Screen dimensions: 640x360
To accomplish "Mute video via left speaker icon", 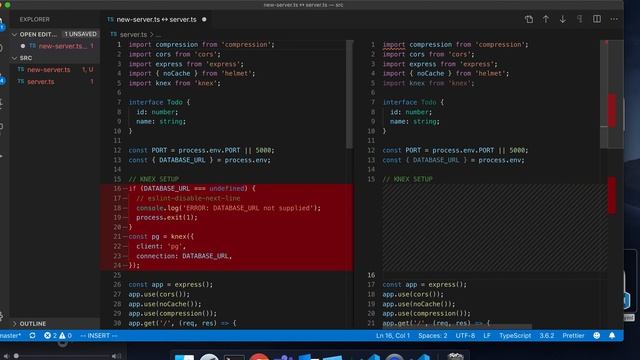I will [x=6, y=356].
